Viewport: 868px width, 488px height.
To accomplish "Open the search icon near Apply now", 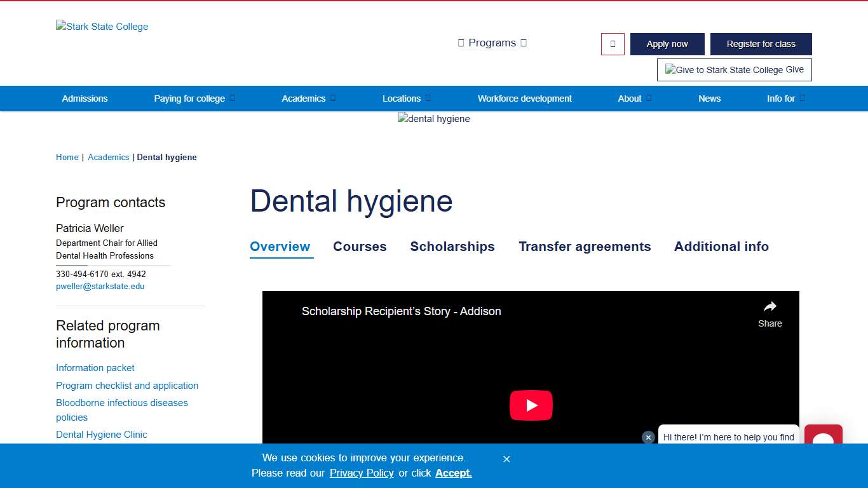I will click(612, 44).
